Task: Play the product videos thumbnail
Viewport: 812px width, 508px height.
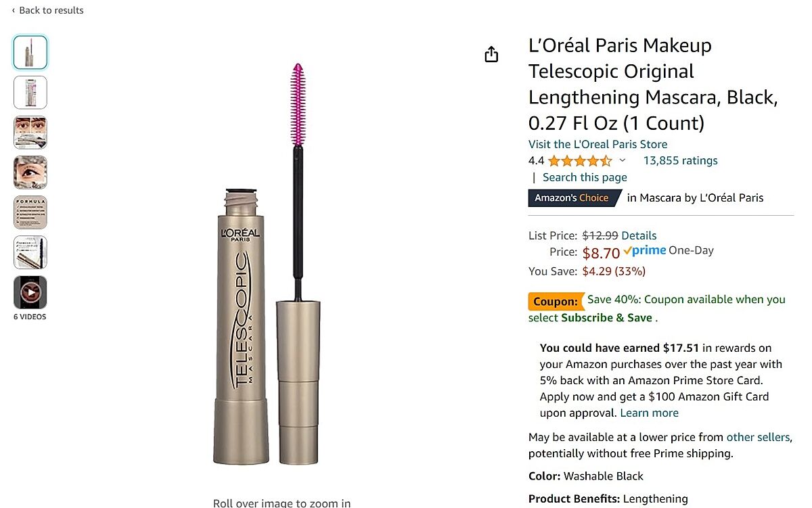Action: pyautogui.click(x=30, y=292)
